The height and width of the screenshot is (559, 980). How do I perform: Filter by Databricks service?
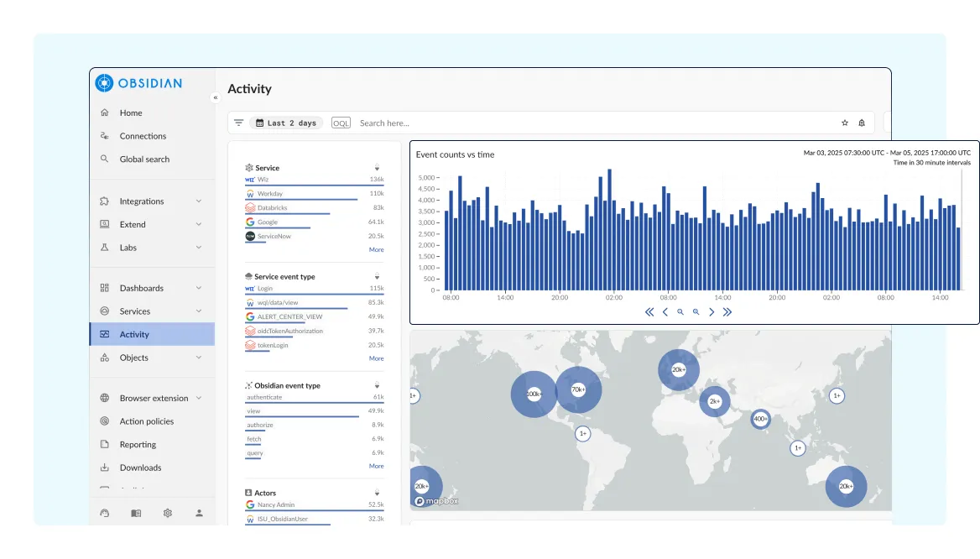pos(315,208)
